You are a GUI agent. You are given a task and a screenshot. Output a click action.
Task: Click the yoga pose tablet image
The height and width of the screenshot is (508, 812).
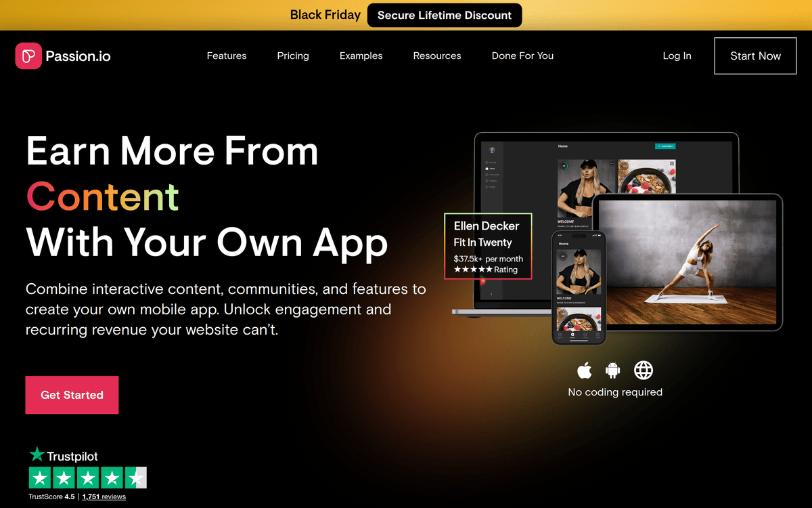(x=687, y=261)
